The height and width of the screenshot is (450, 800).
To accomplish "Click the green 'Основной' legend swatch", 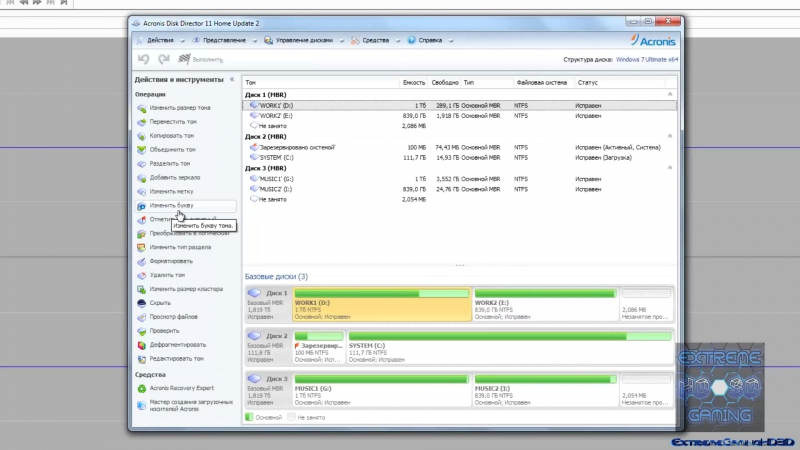I will tap(249, 417).
